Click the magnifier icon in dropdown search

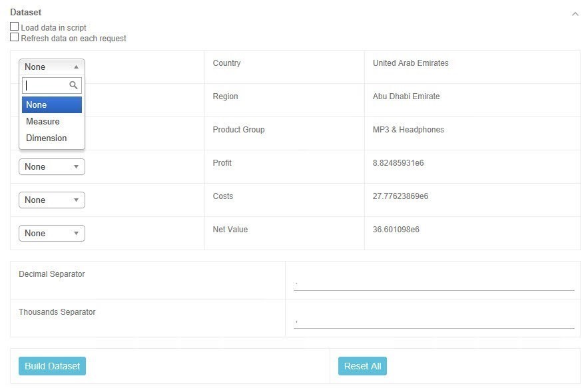[x=74, y=86]
